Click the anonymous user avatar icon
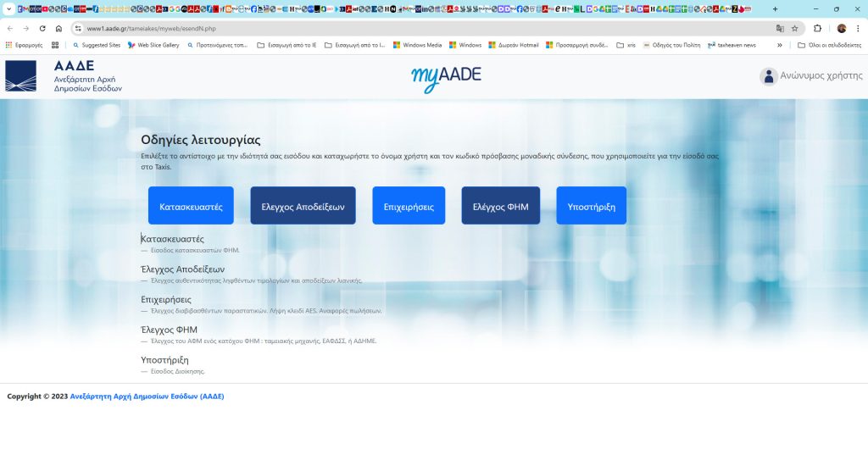Image resolution: width=868 pixels, height=466 pixels. pos(769,76)
